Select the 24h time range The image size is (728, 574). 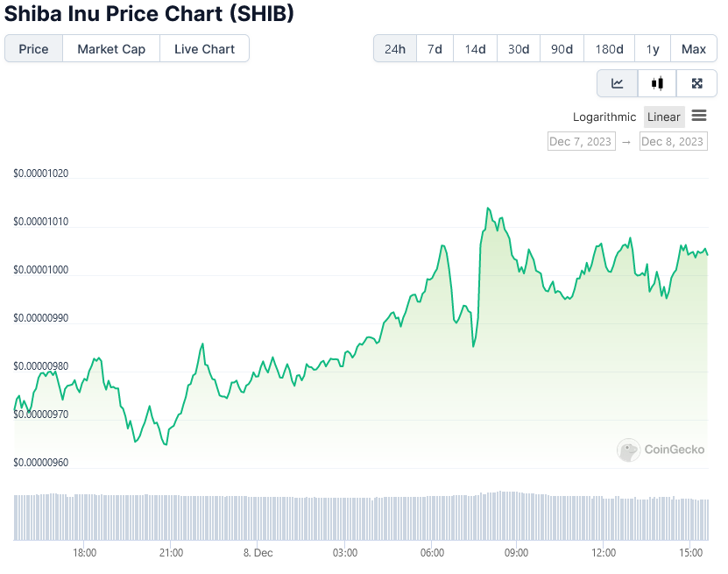point(395,49)
